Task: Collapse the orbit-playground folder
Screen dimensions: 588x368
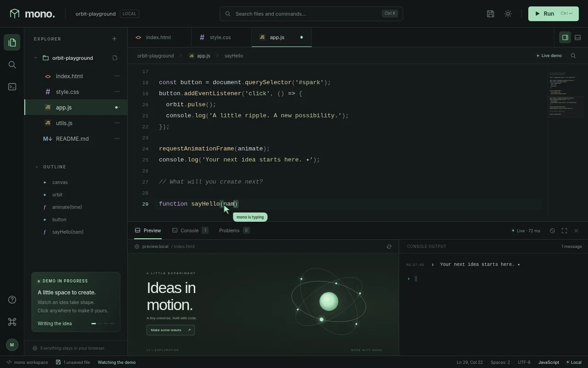Action: pos(35,58)
